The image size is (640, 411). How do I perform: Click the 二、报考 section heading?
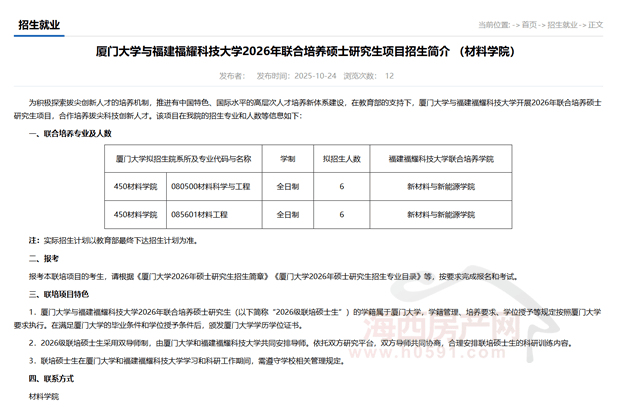point(44,257)
